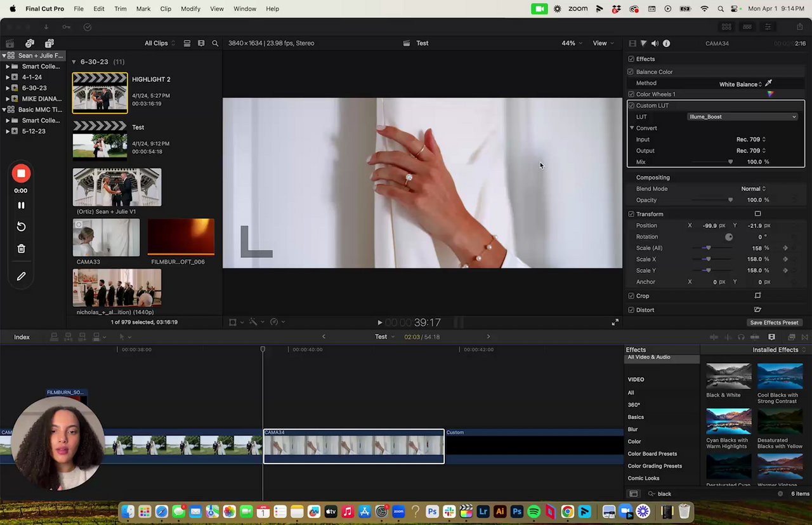Image resolution: width=812 pixels, height=525 pixels.
Task: Show or hide the Browser grid icon
Action: (x=726, y=27)
